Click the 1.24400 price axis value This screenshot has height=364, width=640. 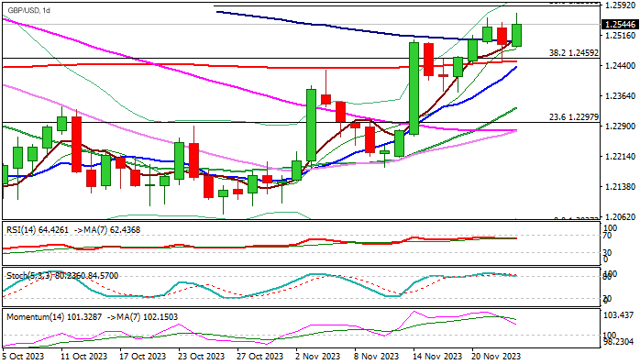(x=620, y=66)
